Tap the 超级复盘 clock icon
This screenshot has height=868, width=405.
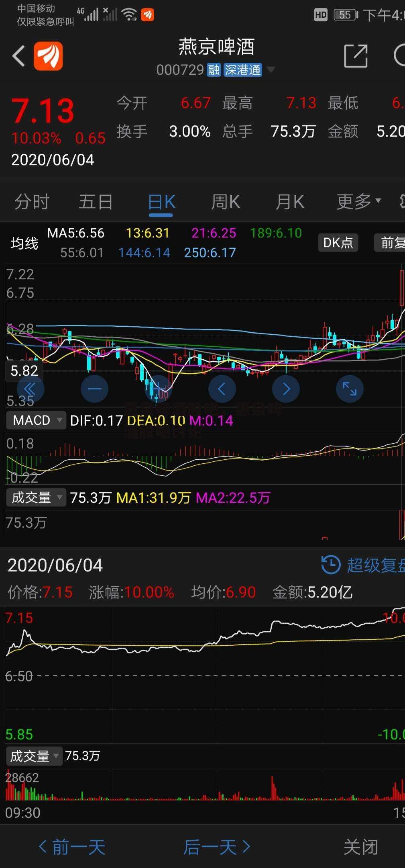point(331,565)
